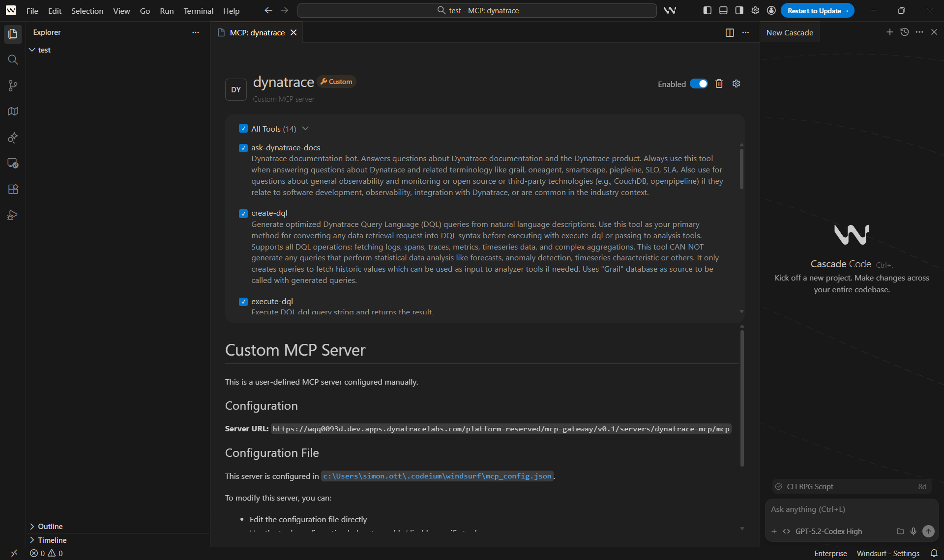Viewport: 944px width, 560px height.
Task: Open the Remote Explorer sidebar icon
Action: (x=13, y=163)
